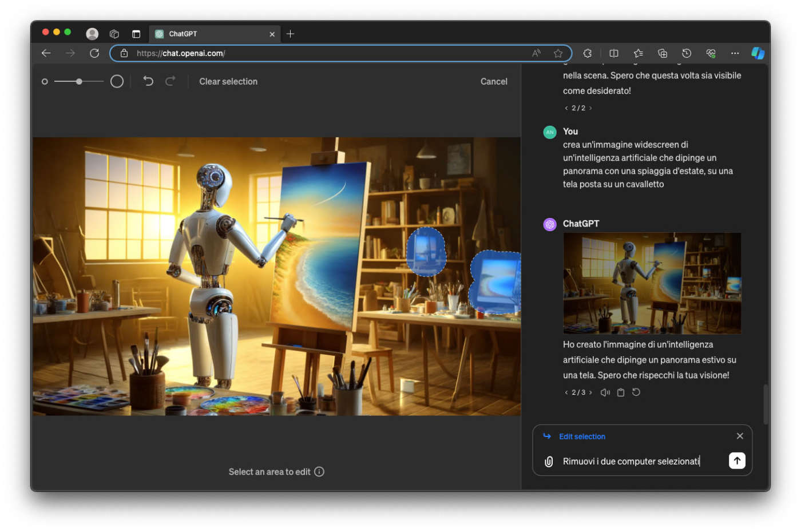
Task: Click Clear selection
Action: click(x=228, y=81)
